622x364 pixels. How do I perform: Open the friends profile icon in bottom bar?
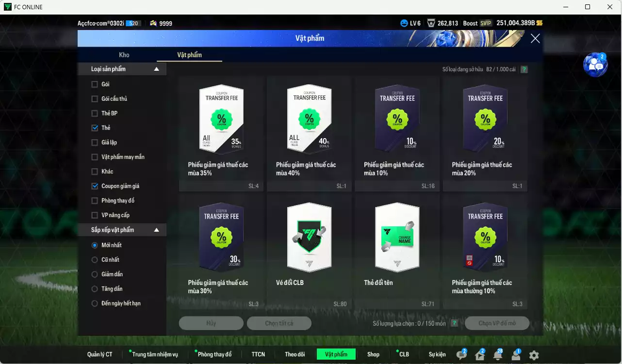[x=516, y=355]
